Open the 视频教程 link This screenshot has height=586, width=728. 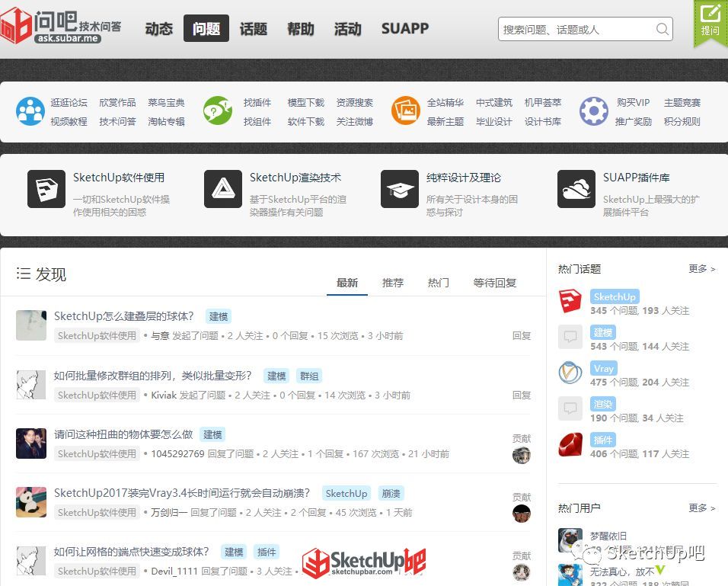69,121
